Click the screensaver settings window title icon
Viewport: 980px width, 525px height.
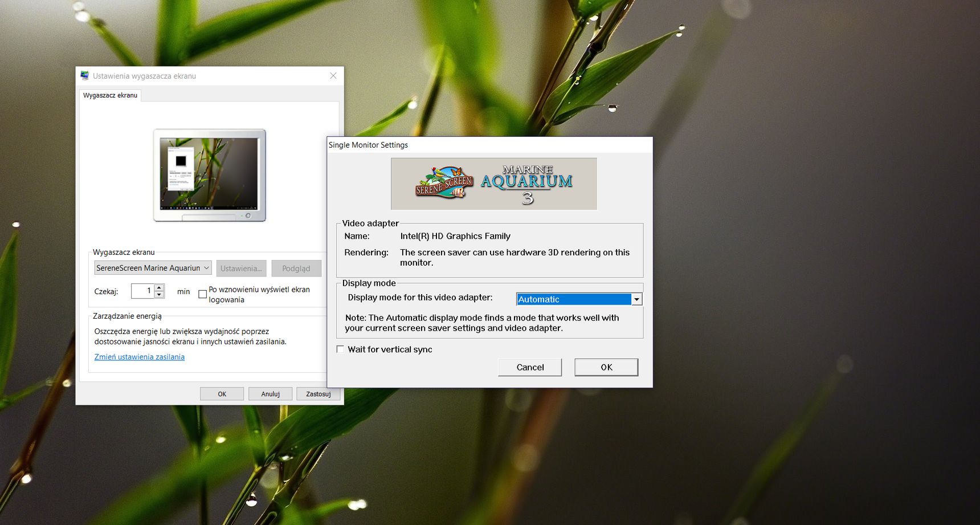pyautogui.click(x=85, y=76)
